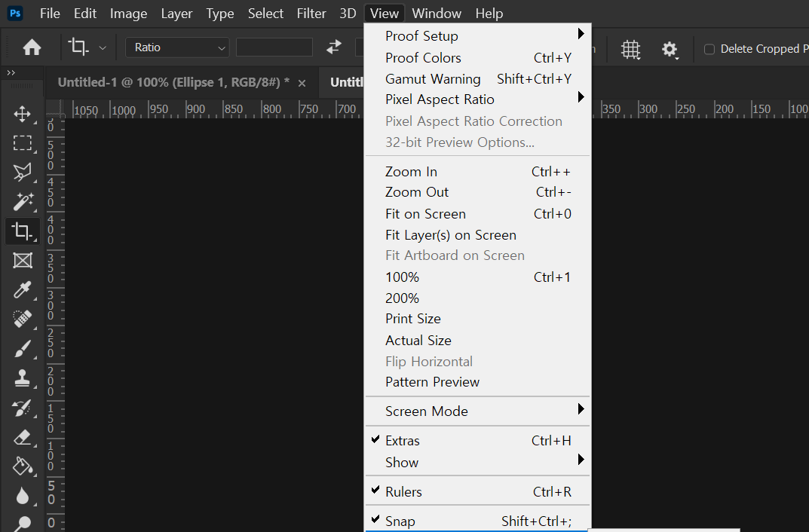Open the Select menu

(265, 14)
